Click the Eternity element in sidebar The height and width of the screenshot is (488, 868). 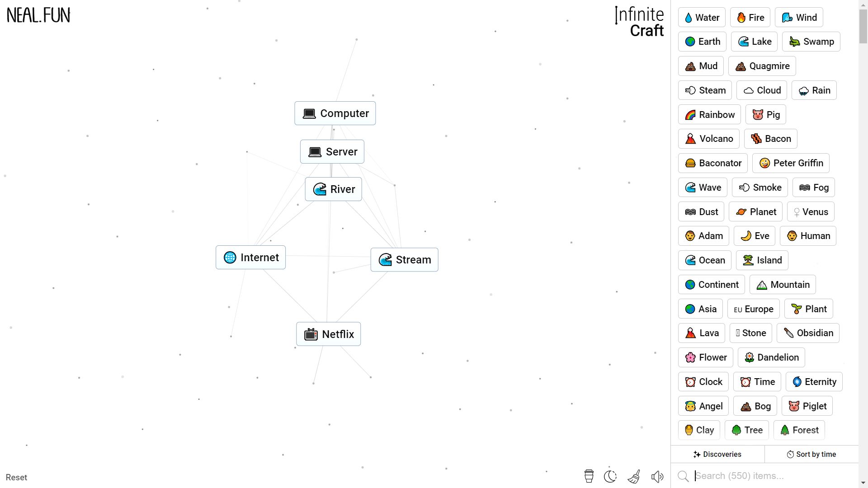point(814,382)
